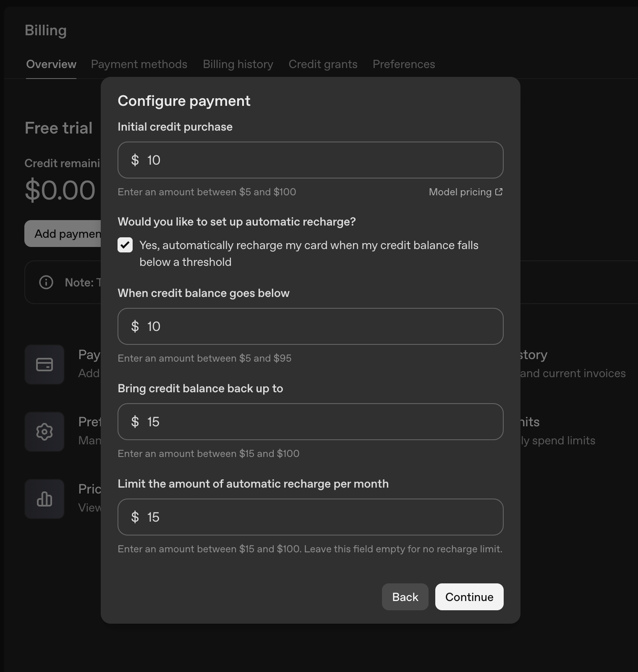Click the Initial credit purchase amount field
The width and height of the screenshot is (638, 672).
coord(311,160)
